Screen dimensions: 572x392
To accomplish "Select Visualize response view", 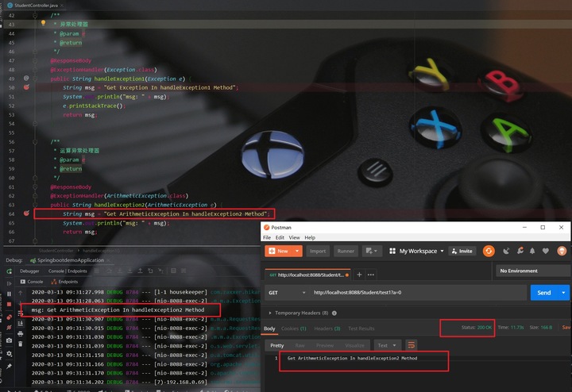I will point(354,345).
